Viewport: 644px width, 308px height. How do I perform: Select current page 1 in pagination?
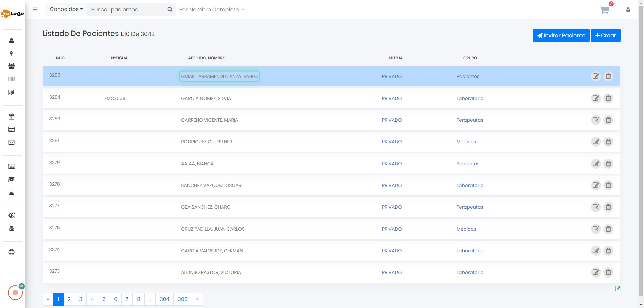58,299
